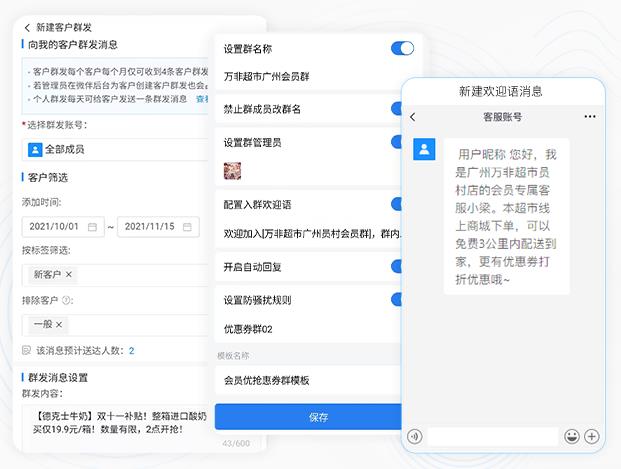The image size is (621, 469).
Task: Show help for 排除客户
Action: click(67, 300)
